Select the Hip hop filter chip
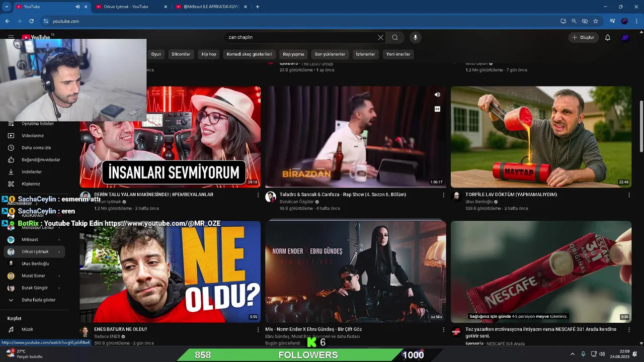This screenshot has width=644, height=362. coord(209,54)
